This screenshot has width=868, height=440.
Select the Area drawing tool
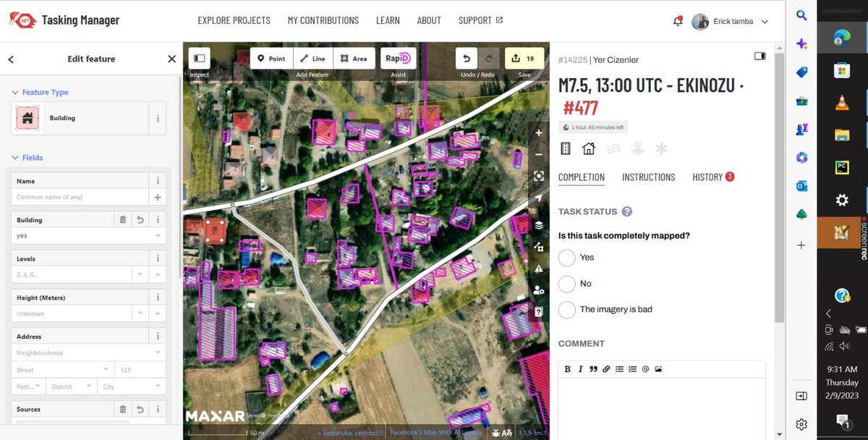coord(354,59)
